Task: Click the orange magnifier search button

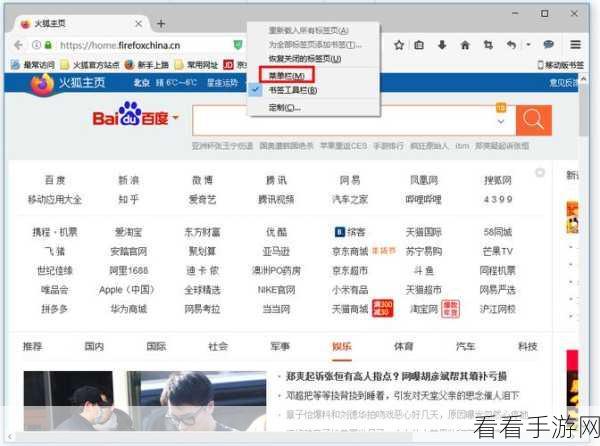Action: 534,120
